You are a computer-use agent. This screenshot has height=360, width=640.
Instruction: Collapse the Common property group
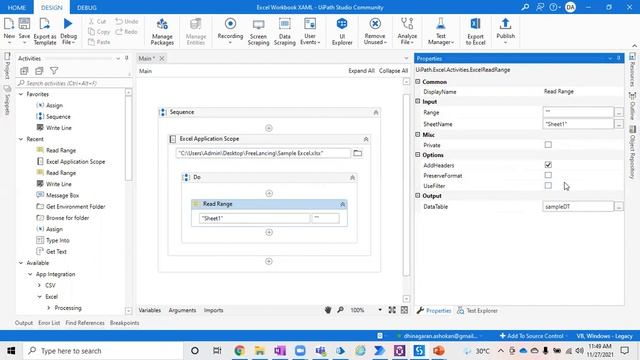(418, 82)
